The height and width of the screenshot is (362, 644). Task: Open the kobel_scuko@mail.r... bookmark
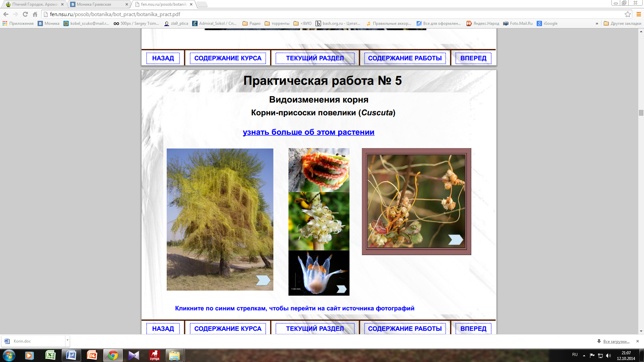point(86,23)
